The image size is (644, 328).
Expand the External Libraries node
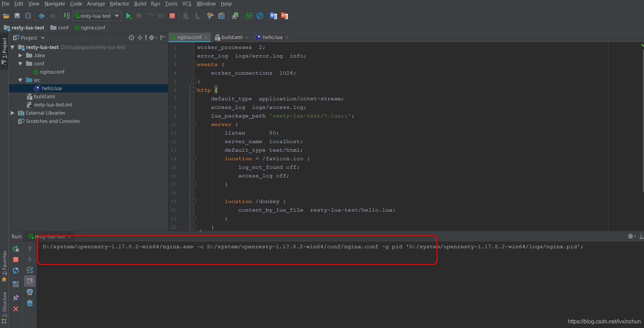coord(13,113)
